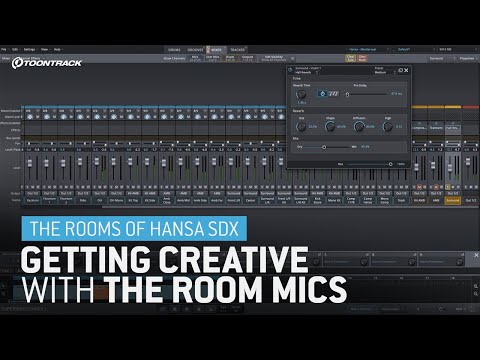Click the Dry/Wet mix slider

tap(327, 147)
